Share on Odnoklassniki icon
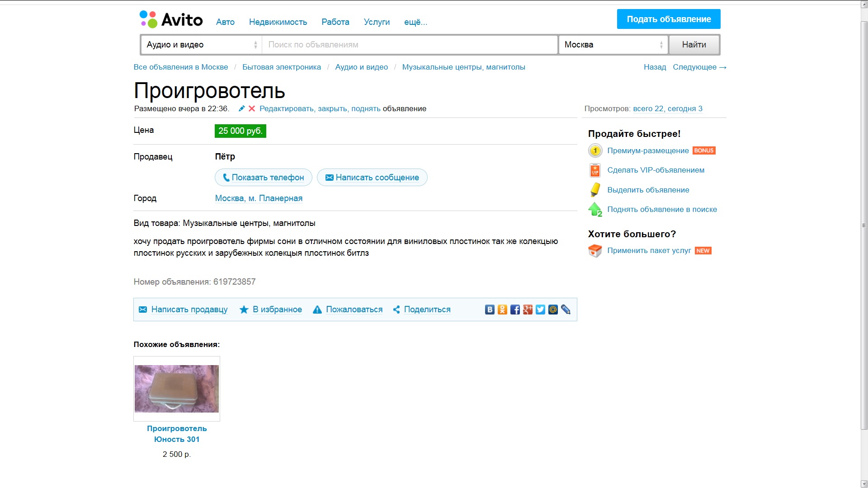The width and height of the screenshot is (868, 488). point(502,310)
